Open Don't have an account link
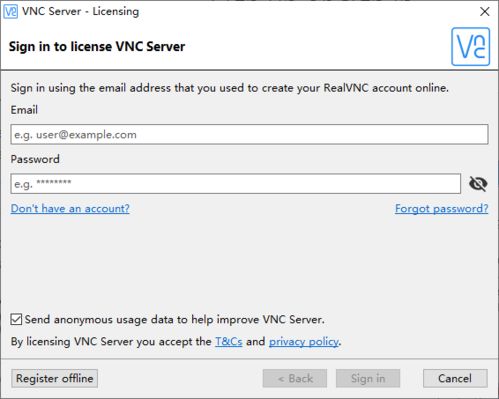 (70, 208)
